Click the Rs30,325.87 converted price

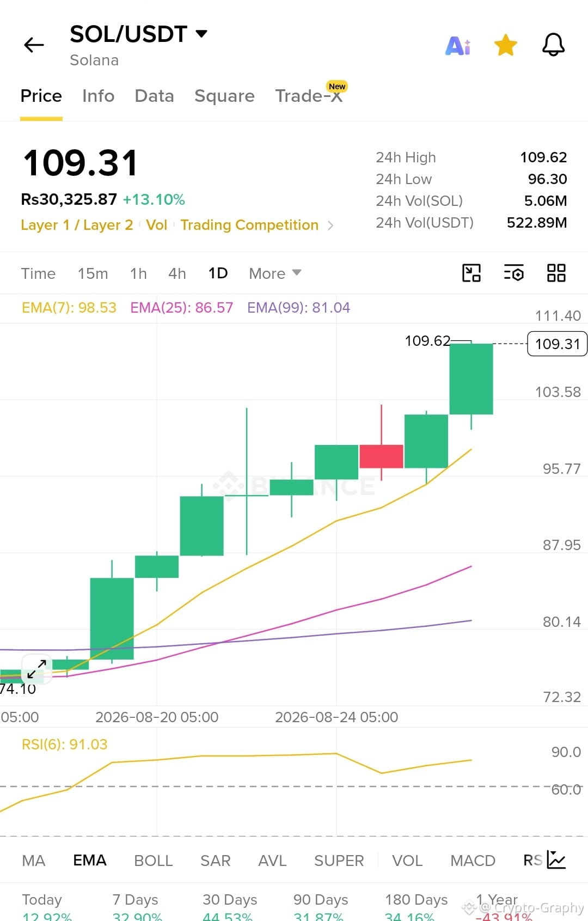click(x=69, y=199)
